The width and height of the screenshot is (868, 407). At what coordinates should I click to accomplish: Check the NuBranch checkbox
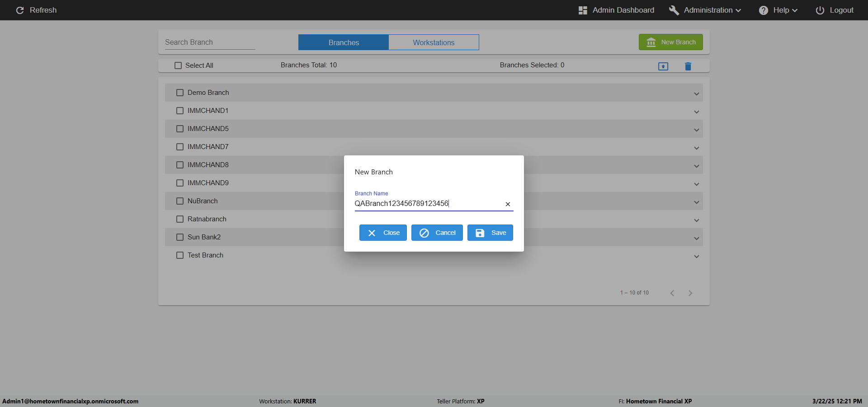[x=180, y=201]
